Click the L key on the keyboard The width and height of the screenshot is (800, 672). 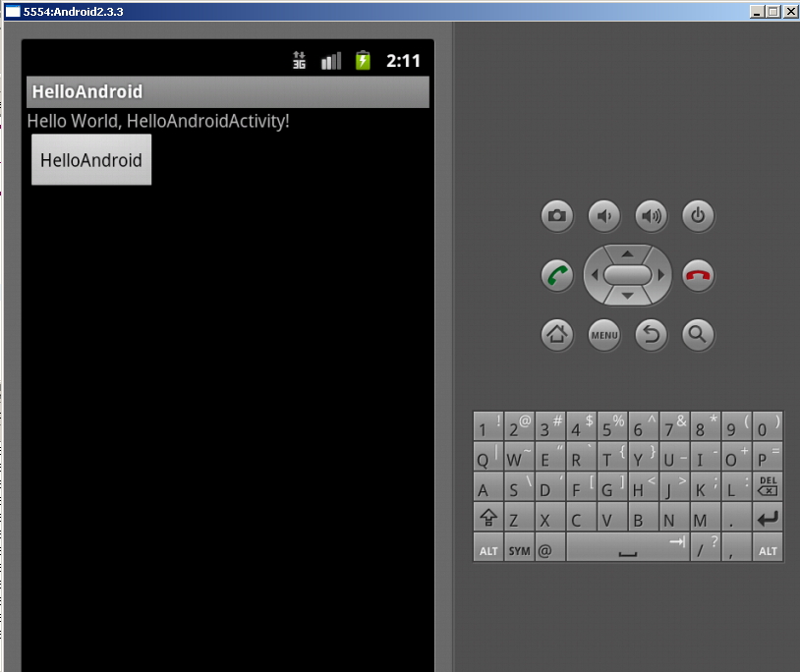tap(736, 486)
